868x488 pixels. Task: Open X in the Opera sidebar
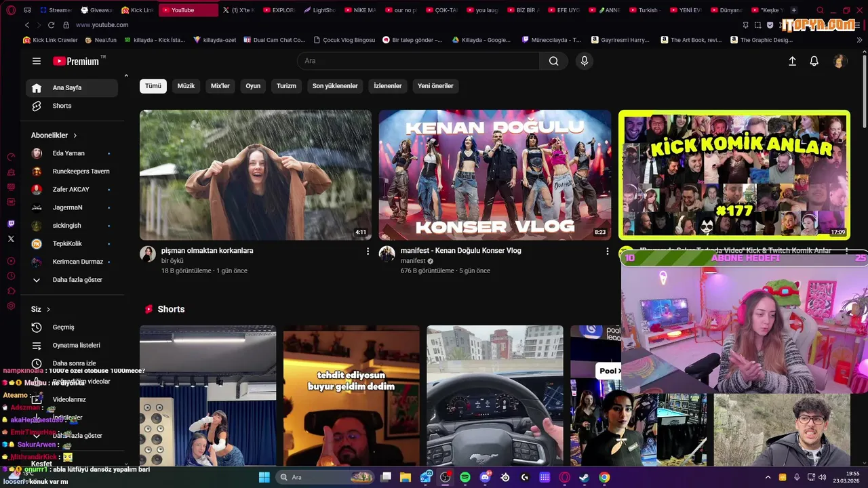[x=11, y=239]
